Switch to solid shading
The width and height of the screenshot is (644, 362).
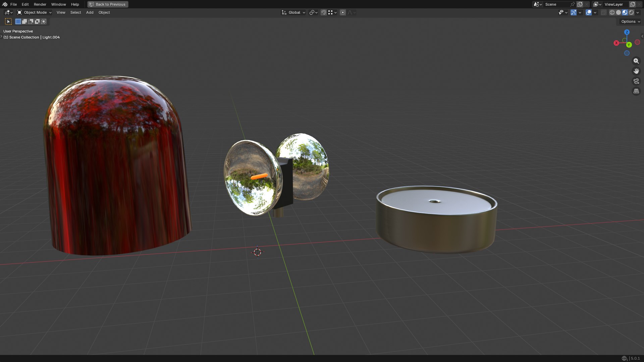[619, 12]
